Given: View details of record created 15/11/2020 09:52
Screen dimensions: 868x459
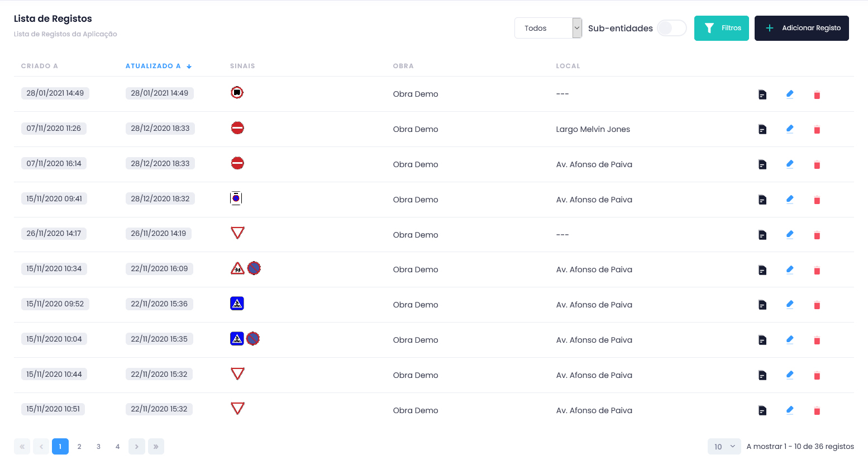Looking at the screenshot, I should click(762, 305).
